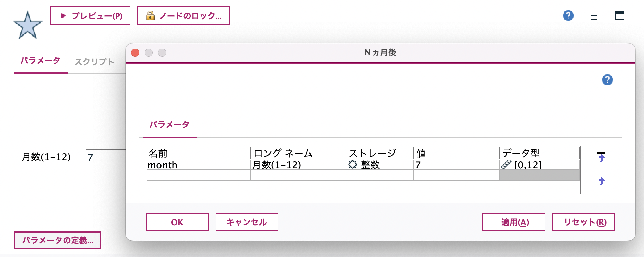Click the play icon inside プレビュー button

coord(63,15)
